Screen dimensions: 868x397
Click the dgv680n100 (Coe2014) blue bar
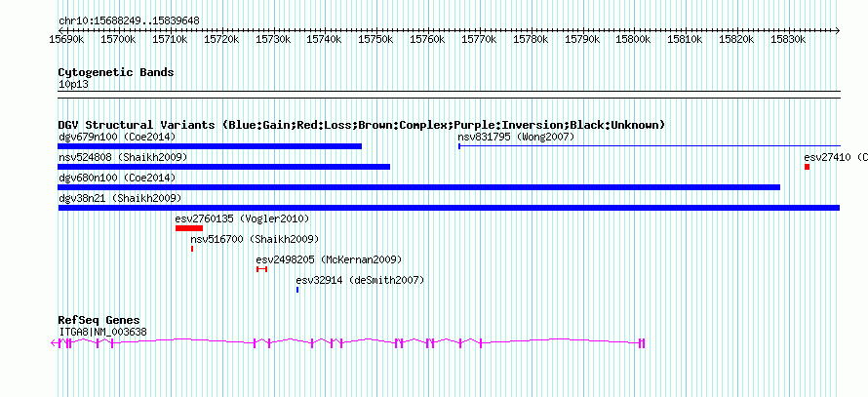418,187
